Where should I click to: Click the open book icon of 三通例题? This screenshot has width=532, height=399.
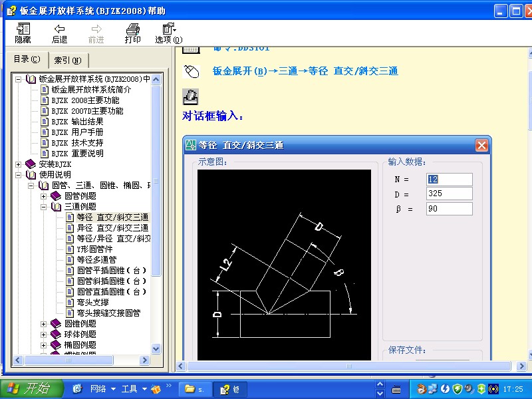pyautogui.click(x=56, y=207)
